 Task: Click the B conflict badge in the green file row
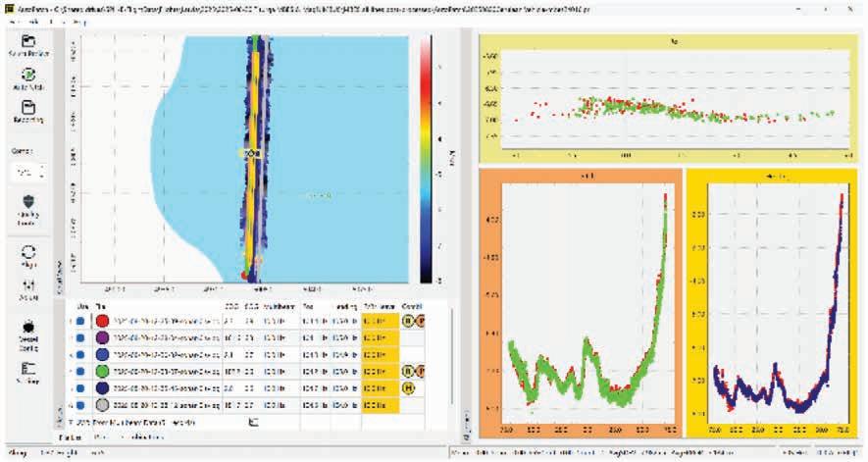pyautogui.click(x=408, y=371)
